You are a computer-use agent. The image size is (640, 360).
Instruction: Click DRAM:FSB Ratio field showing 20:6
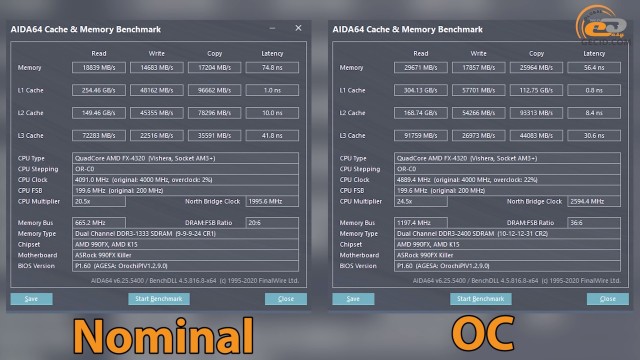tap(272, 223)
